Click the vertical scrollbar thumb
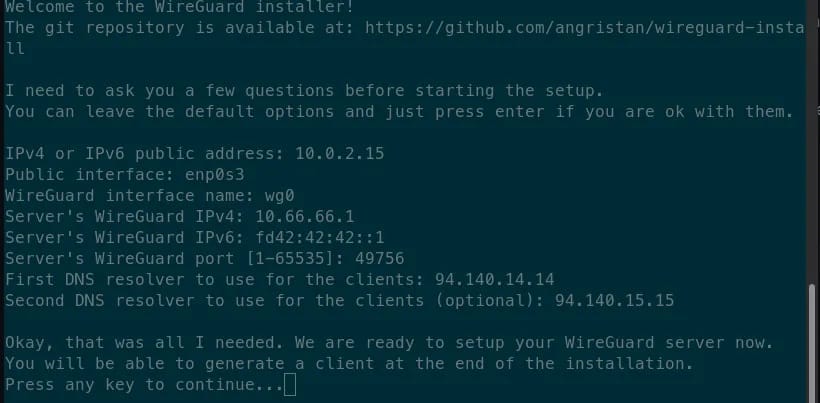The height and width of the screenshot is (403, 820). click(812, 343)
